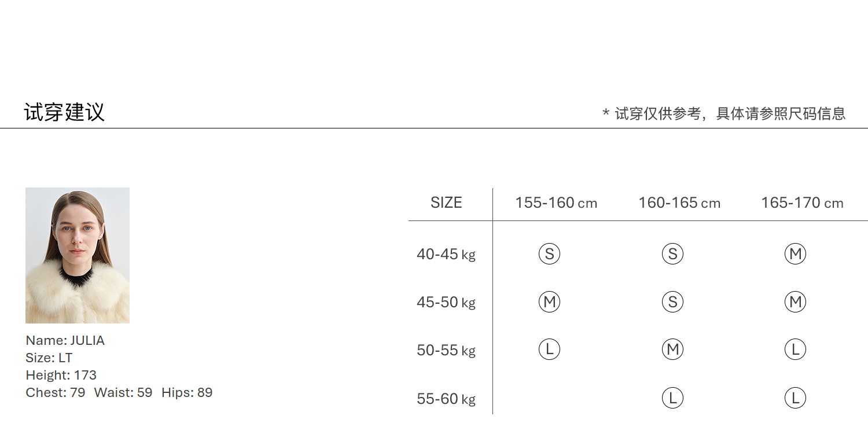Click the 试穿建议 section heading
The image size is (868, 423).
(x=64, y=112)
